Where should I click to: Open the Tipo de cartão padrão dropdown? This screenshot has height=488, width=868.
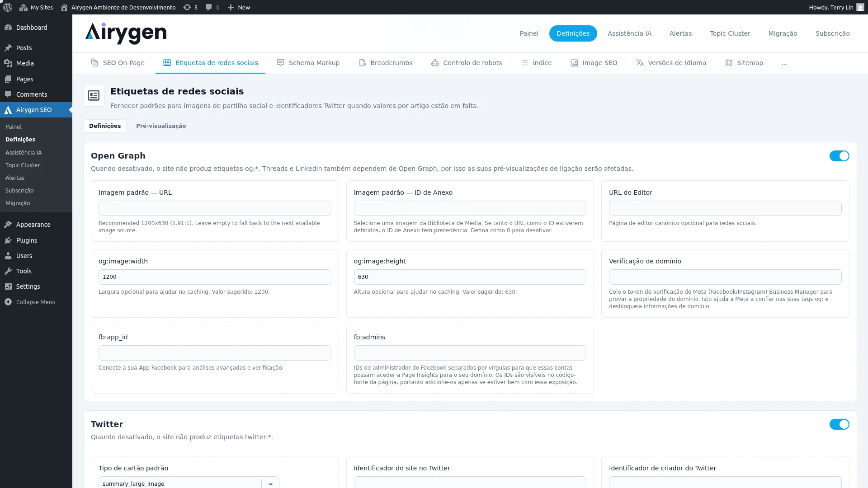[x=189, y=483]
